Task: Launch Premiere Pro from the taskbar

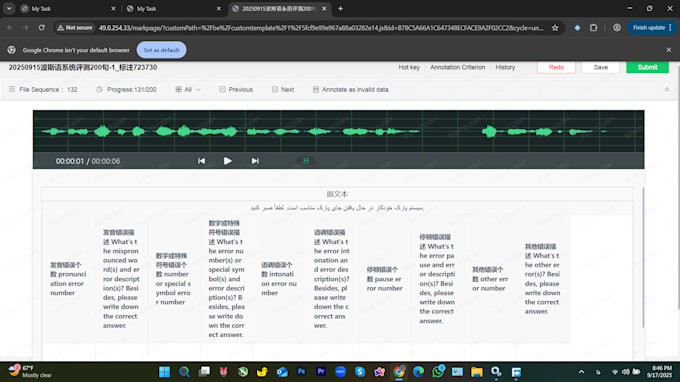Action: tap(321, 372)
